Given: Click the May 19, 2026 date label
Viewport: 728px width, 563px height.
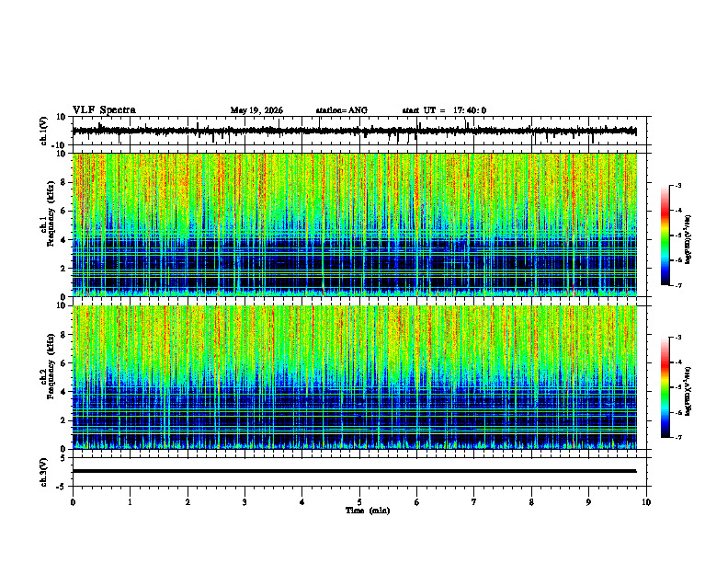Looking at the screenshot, I should (256, 110).
